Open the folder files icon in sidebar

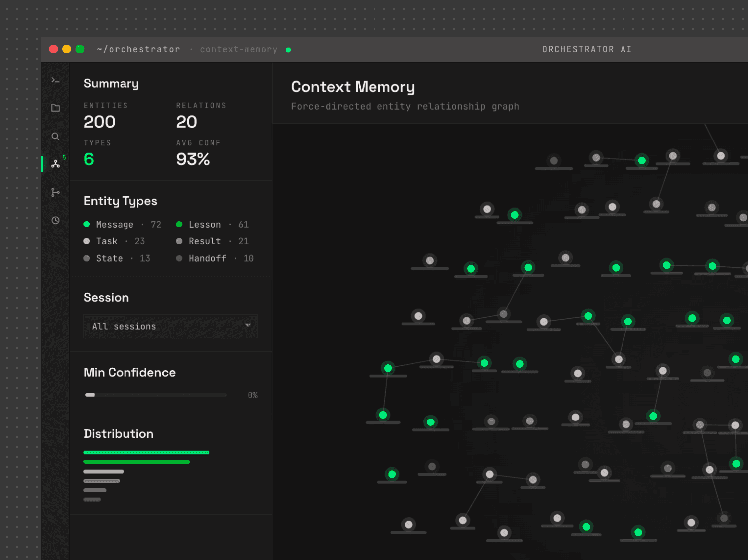coord(55,108)
